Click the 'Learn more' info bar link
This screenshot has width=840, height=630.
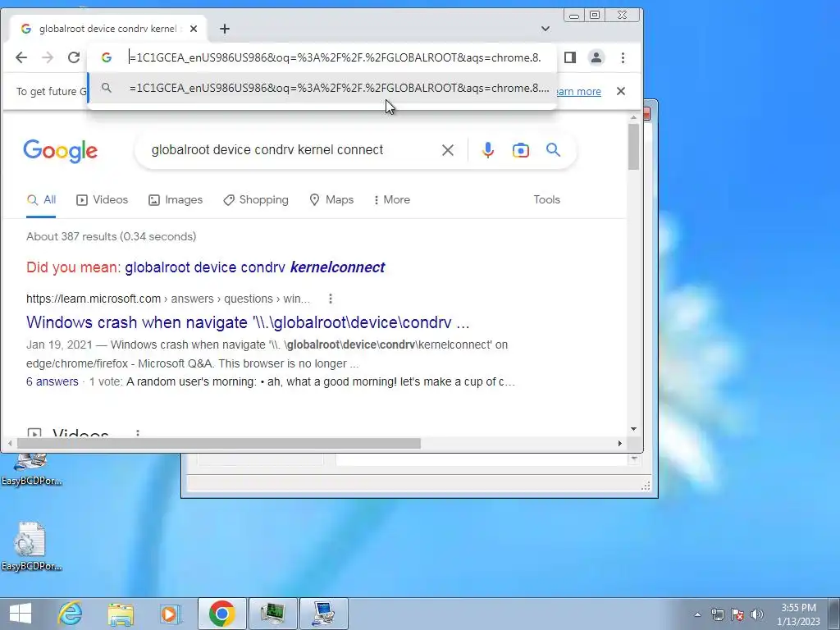578,92
